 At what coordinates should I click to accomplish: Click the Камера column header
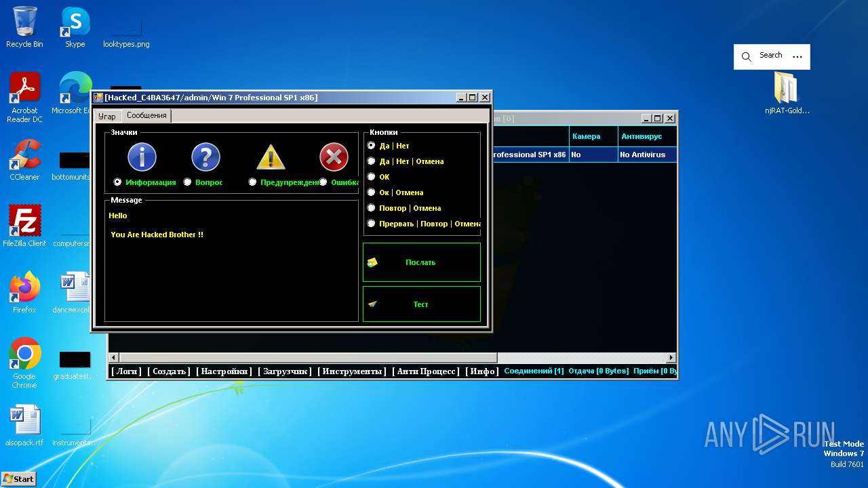pyautogui.click(x=593, y=136)
